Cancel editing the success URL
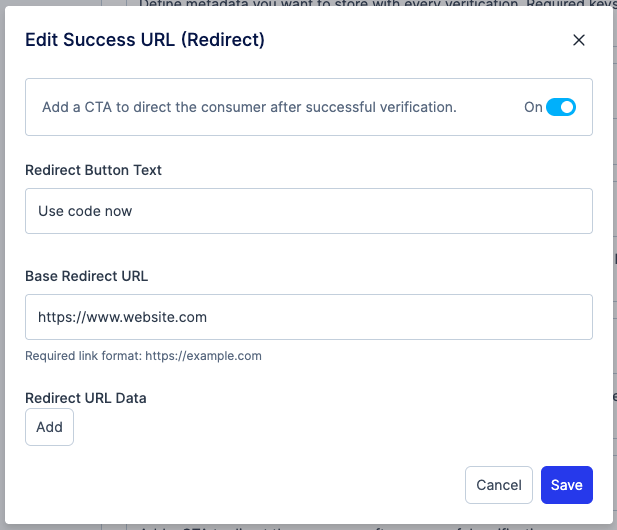 coord(498,485)
